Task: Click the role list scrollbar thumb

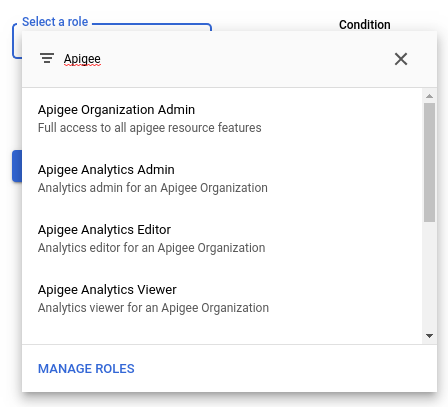Action: (x=429, y=162)
